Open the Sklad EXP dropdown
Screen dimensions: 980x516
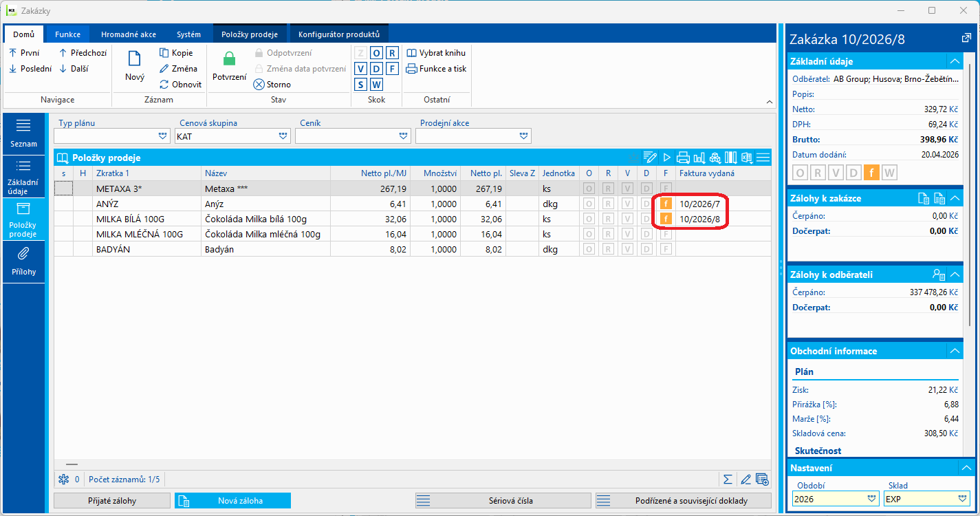tap(963, 498)
